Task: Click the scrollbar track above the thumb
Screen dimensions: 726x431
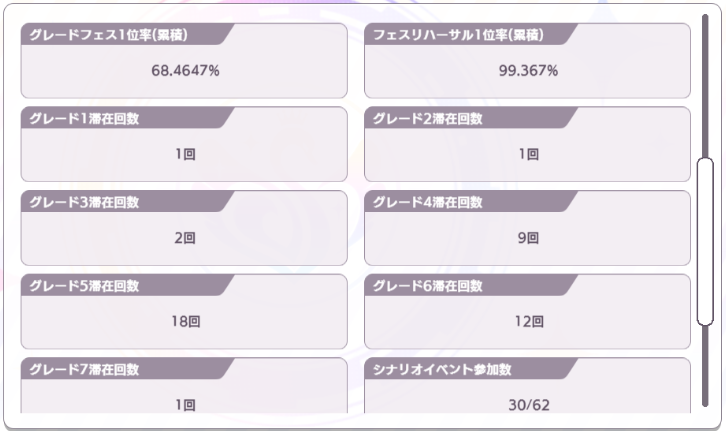Action: pyautogui.click(x=705, y=86)
